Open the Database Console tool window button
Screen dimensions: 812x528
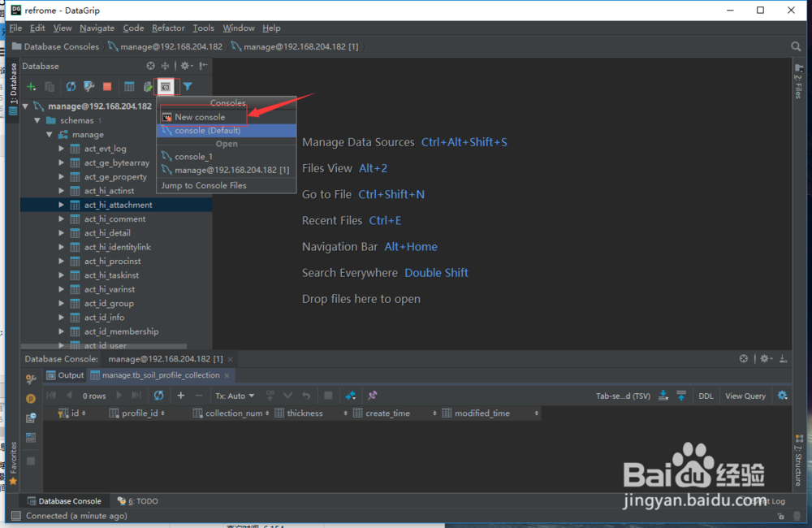(64, 501)
